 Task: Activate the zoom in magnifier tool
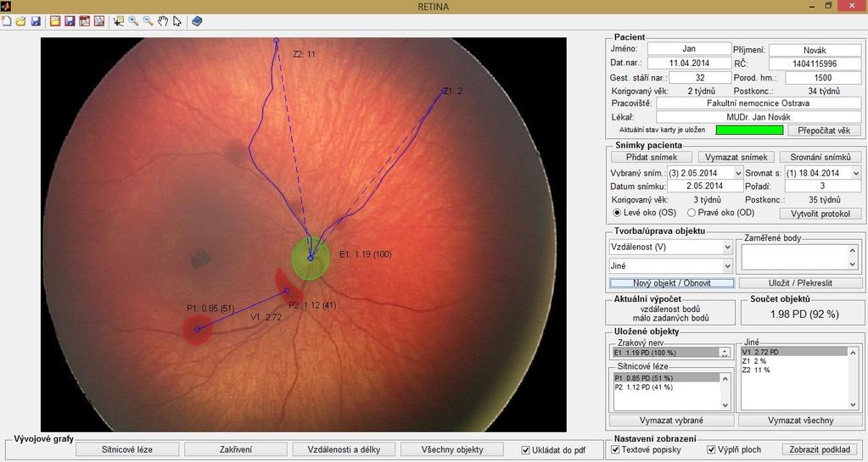[x=133, y=21]
